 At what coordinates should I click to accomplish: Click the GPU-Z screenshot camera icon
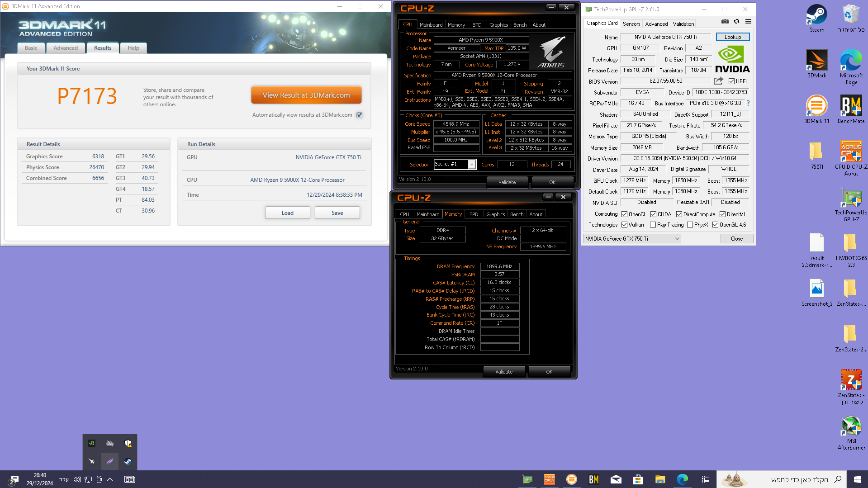pyautogui.click(x=725, y=21)
